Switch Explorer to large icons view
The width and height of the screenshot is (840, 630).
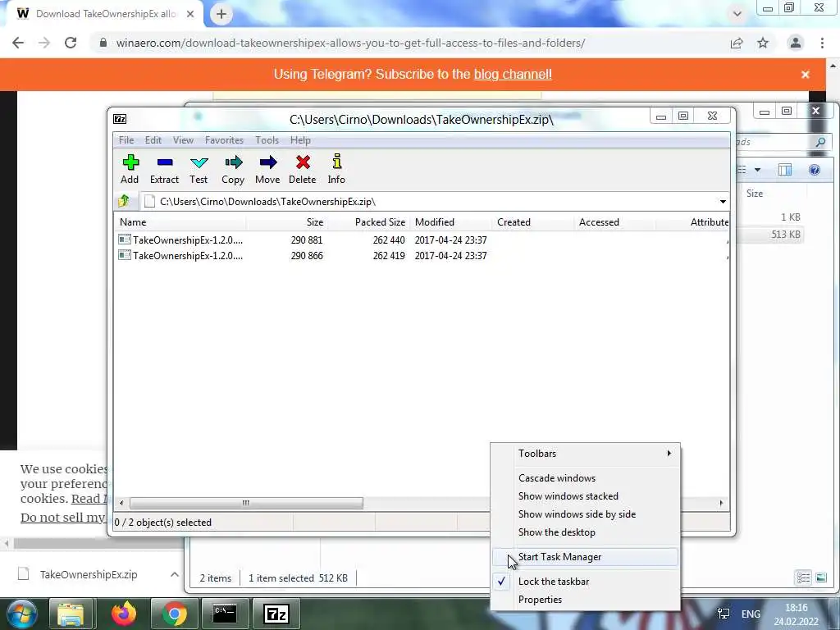pos(821,577)
